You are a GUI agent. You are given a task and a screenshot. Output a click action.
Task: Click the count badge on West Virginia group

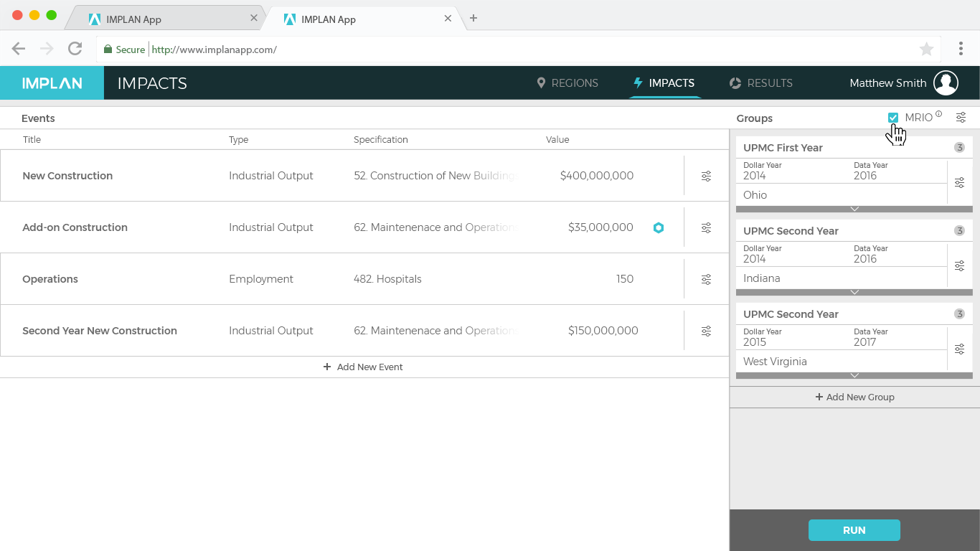[959, 314]
